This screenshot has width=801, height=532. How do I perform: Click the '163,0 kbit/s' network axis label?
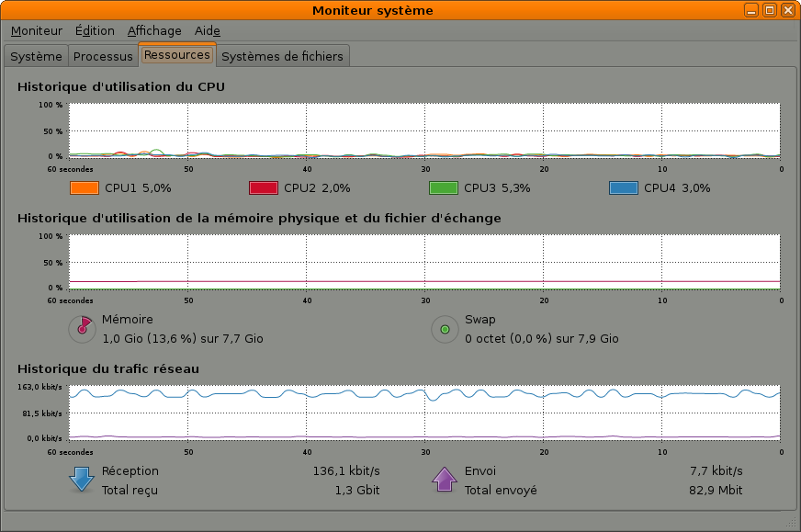click(39, 387)
